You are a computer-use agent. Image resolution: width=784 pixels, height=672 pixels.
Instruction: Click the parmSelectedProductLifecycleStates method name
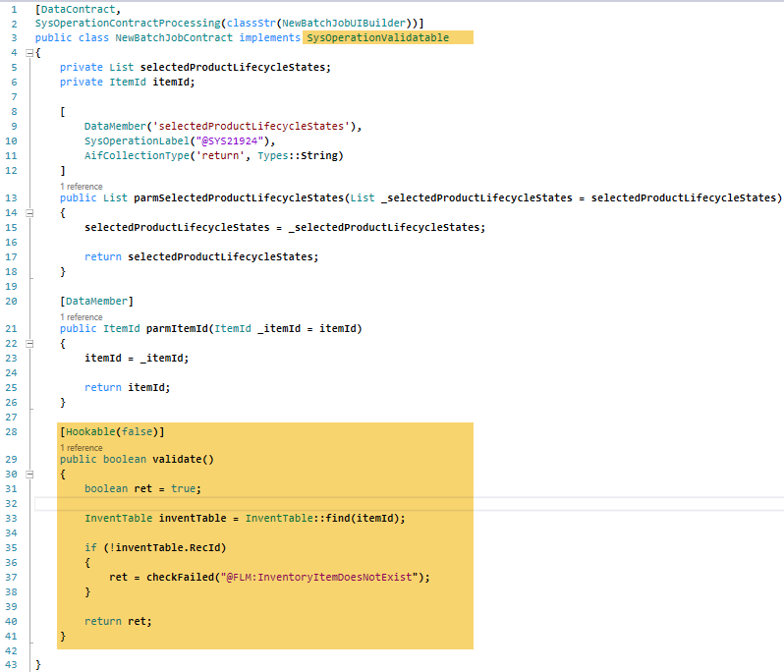point(239,198)
